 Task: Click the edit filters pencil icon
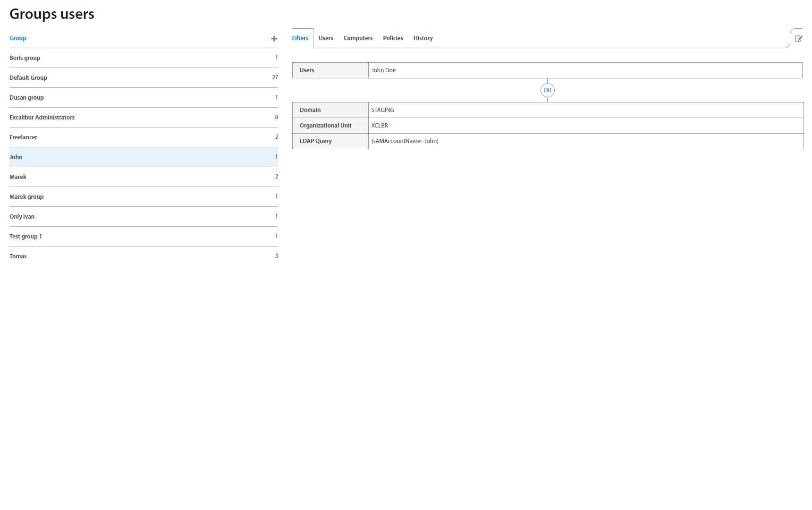point(798,39)
